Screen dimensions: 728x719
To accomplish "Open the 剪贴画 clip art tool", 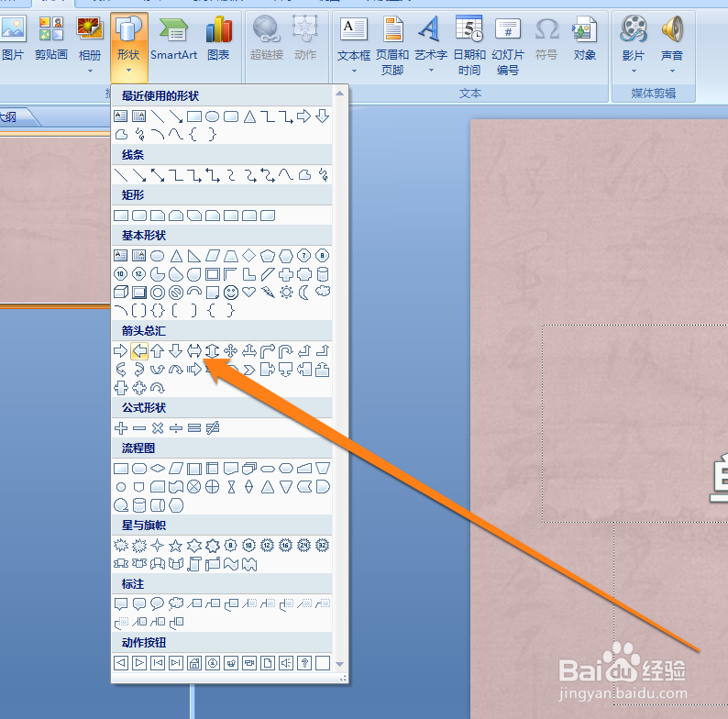I will (x=51, y=39).
